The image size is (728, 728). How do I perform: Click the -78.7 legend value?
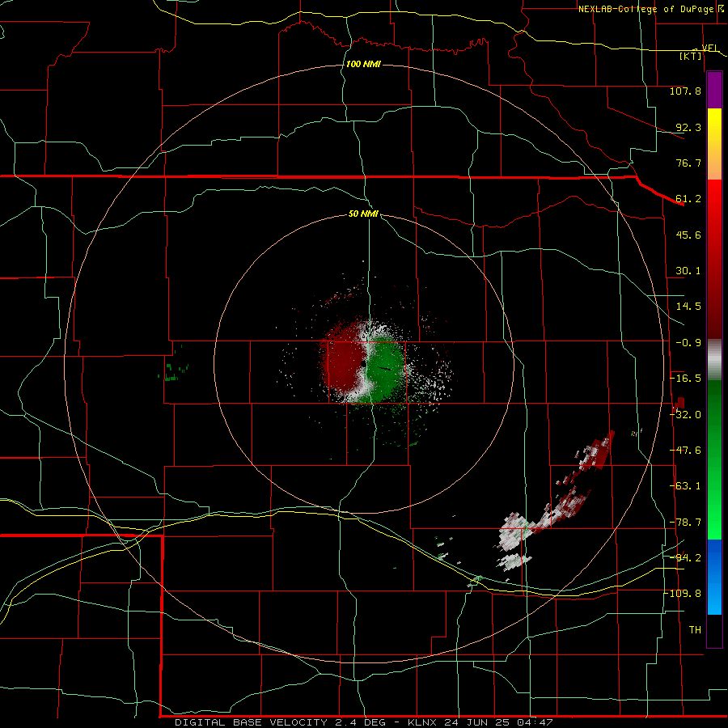685,523
